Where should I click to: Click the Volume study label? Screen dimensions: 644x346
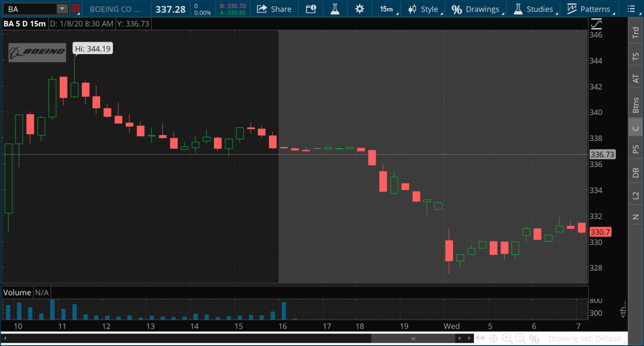(17, 292)
